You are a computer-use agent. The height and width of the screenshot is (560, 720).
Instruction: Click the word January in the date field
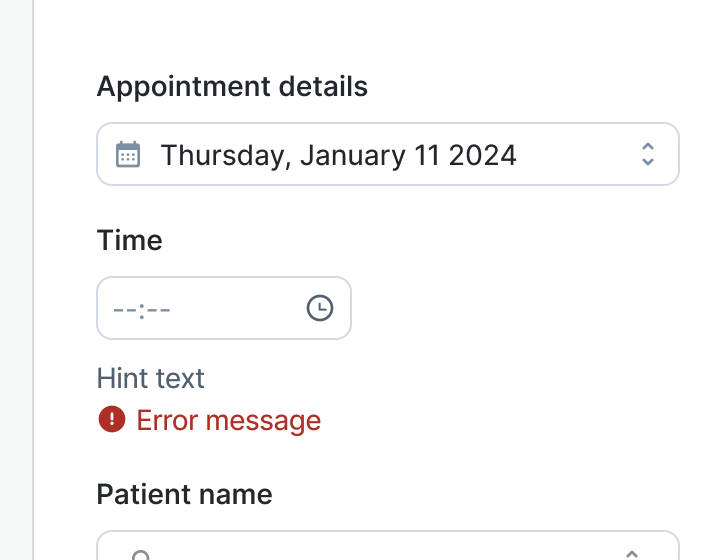point(351,155)
